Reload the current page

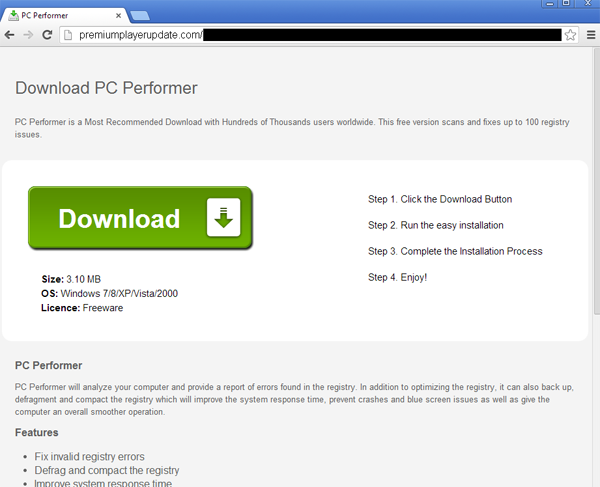tap(47, 35)
